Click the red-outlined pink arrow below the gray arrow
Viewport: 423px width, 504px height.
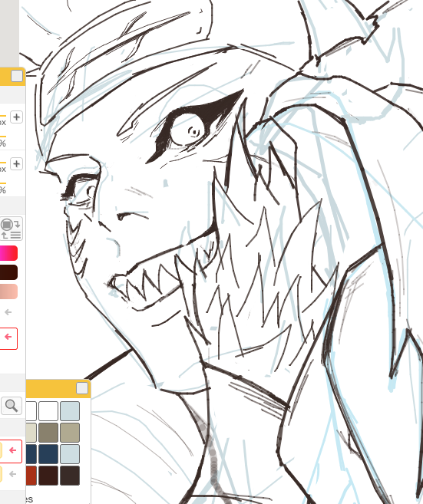[8, 338]
